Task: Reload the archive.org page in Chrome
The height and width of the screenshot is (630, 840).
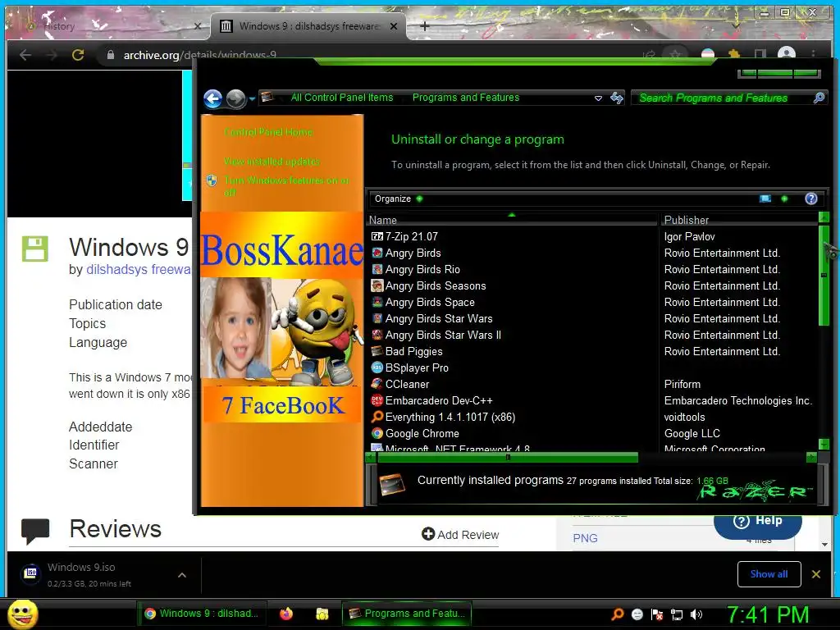Action: click(78, 55)
